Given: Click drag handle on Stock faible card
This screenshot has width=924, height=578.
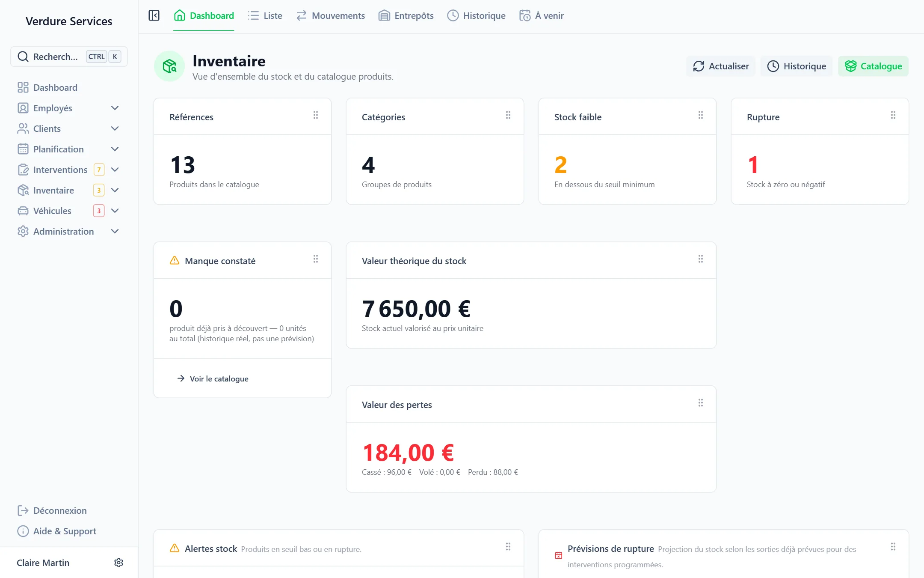Looking at the screenshot, I should (701, 115).
